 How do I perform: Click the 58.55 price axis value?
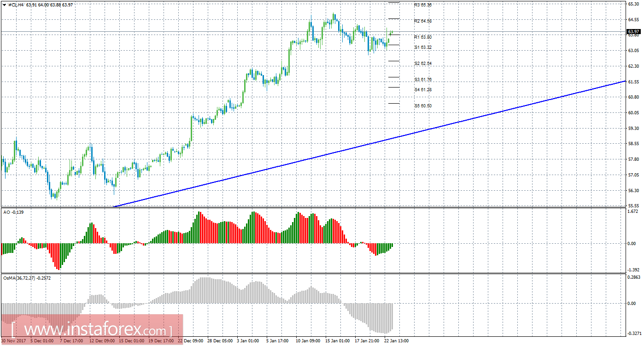pyautogui.click(x=633, y=144)
